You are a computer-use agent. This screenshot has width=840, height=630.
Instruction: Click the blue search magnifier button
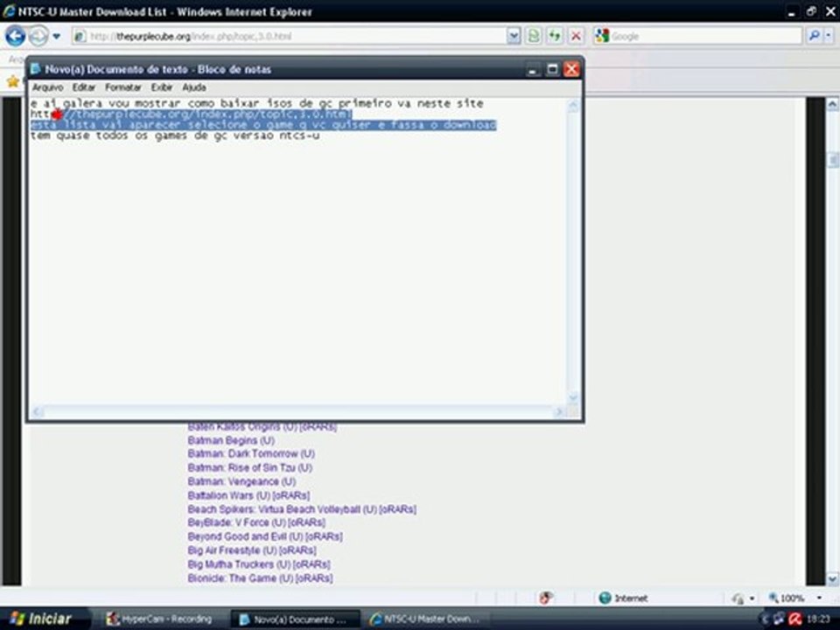point(813,36)
